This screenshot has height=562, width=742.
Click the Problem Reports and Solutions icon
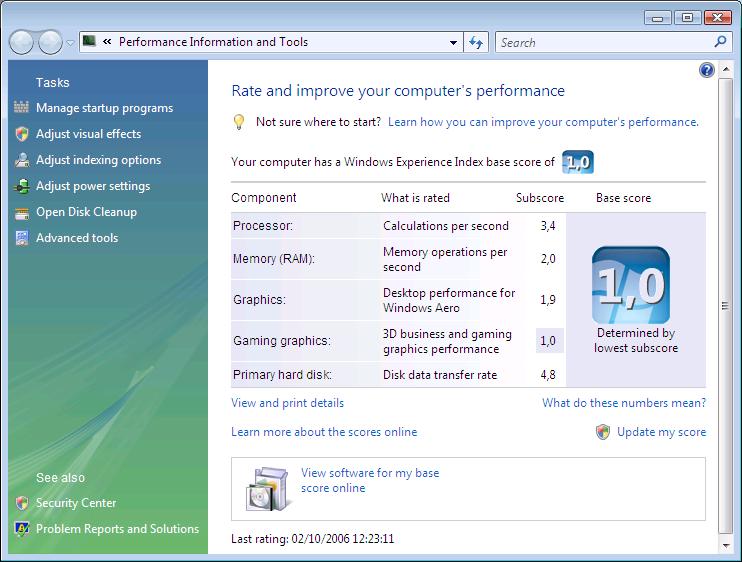tap(21, 528)
